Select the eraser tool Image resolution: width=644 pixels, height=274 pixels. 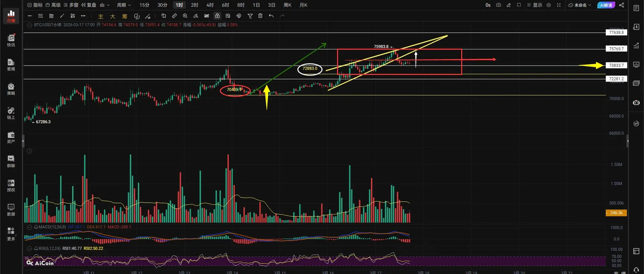196,16
